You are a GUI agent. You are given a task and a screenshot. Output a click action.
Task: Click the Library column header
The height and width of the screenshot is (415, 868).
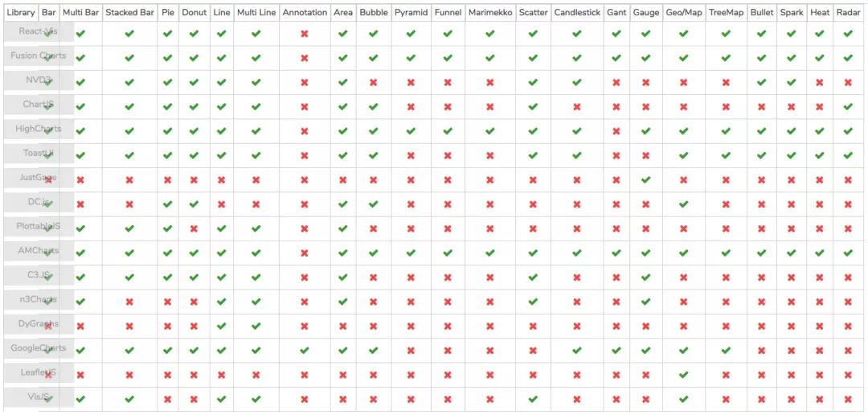tap(20, 13)
